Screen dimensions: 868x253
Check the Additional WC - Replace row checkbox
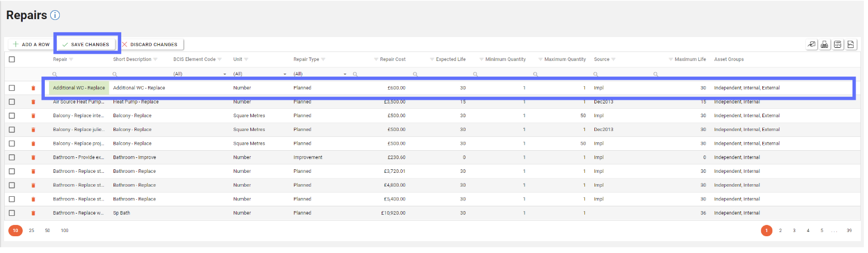pos(12,88)
